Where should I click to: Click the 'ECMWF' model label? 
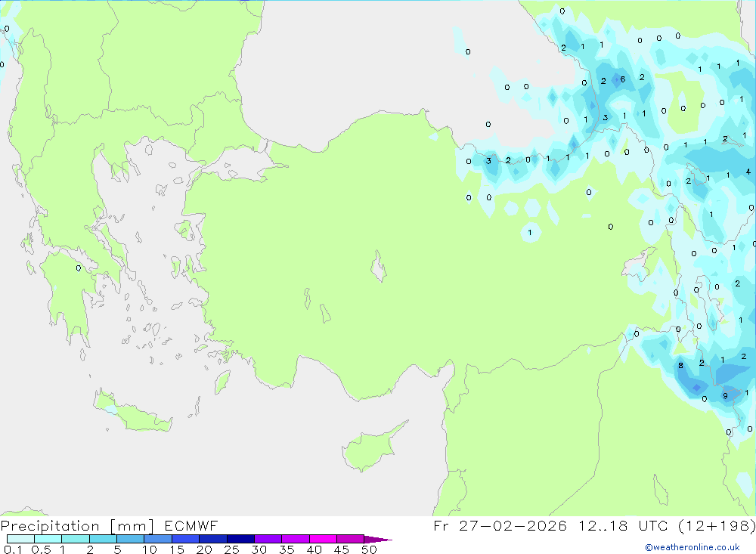coord(191,526)
